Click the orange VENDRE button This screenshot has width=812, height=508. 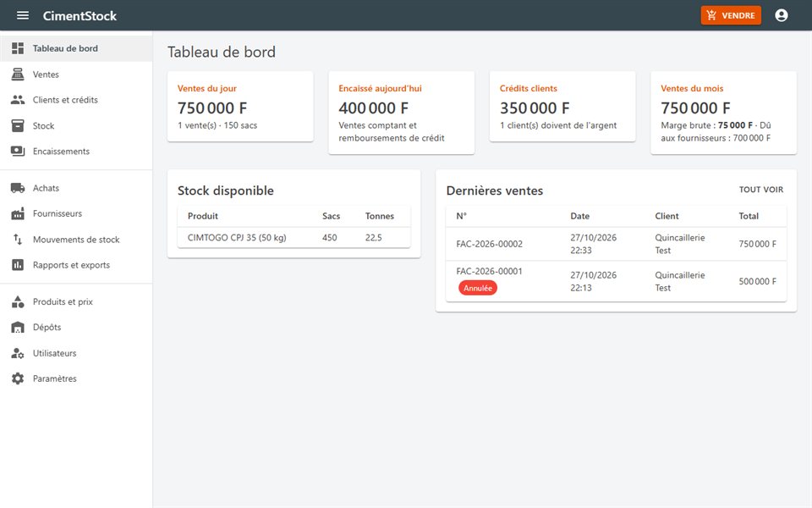pos(731,15)
